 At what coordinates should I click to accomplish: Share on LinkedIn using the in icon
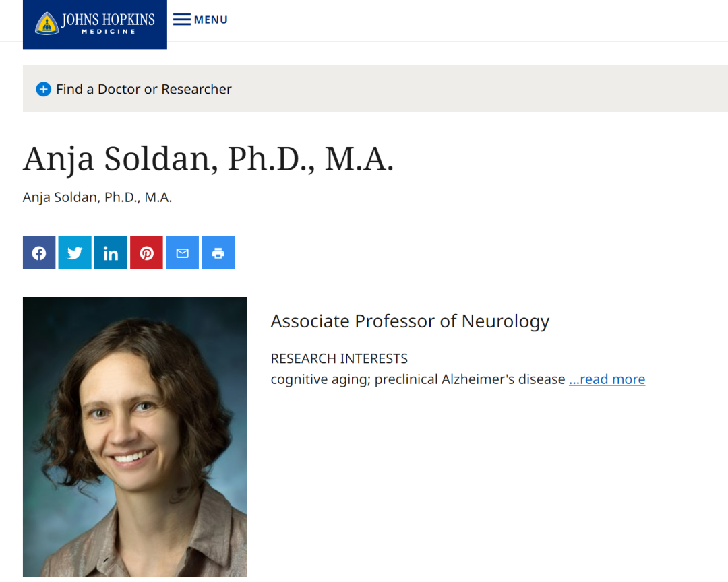[x=111, y=253]
